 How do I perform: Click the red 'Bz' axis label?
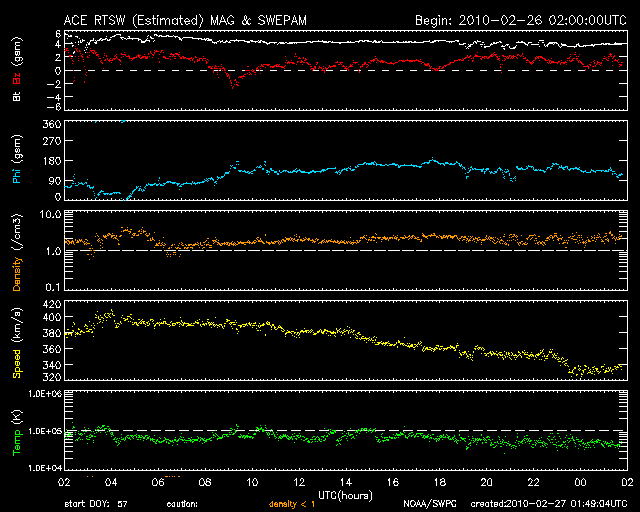[17, 78]
